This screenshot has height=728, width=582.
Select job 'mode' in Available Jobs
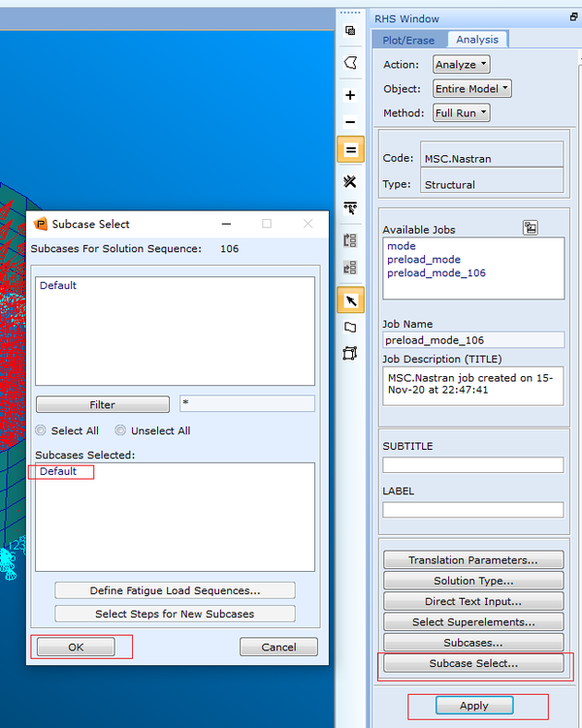point(402,246)
